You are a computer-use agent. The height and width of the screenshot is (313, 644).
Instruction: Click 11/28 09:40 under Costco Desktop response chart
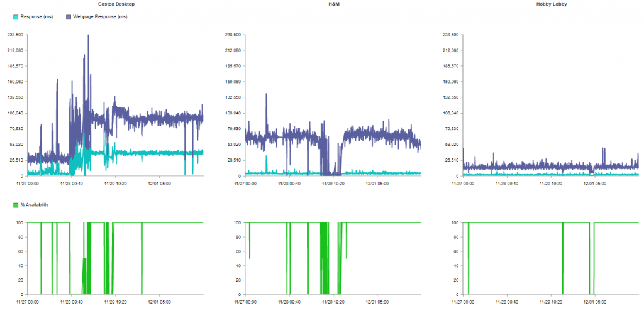72,184
